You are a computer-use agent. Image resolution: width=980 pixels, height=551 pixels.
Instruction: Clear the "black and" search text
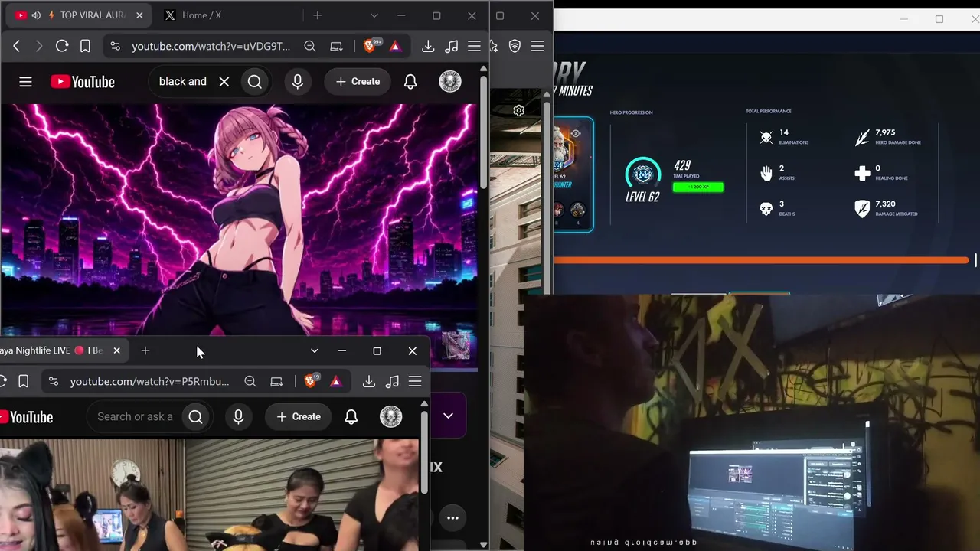pos(224,82)
